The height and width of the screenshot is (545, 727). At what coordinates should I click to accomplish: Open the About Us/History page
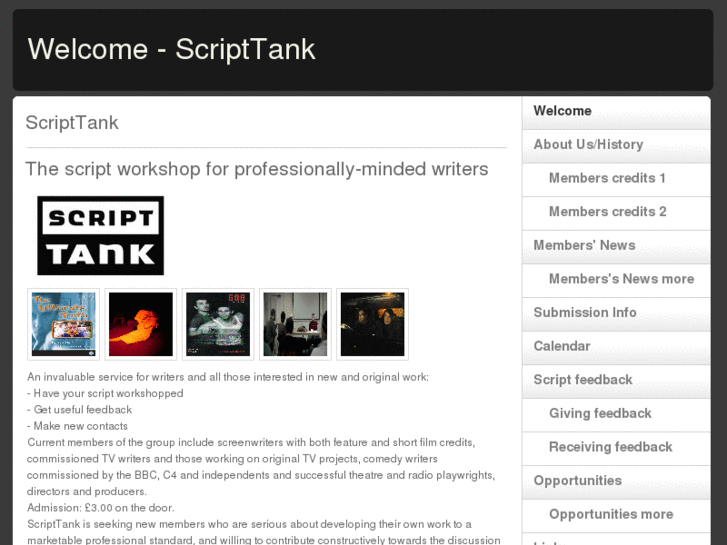point(616,145)
